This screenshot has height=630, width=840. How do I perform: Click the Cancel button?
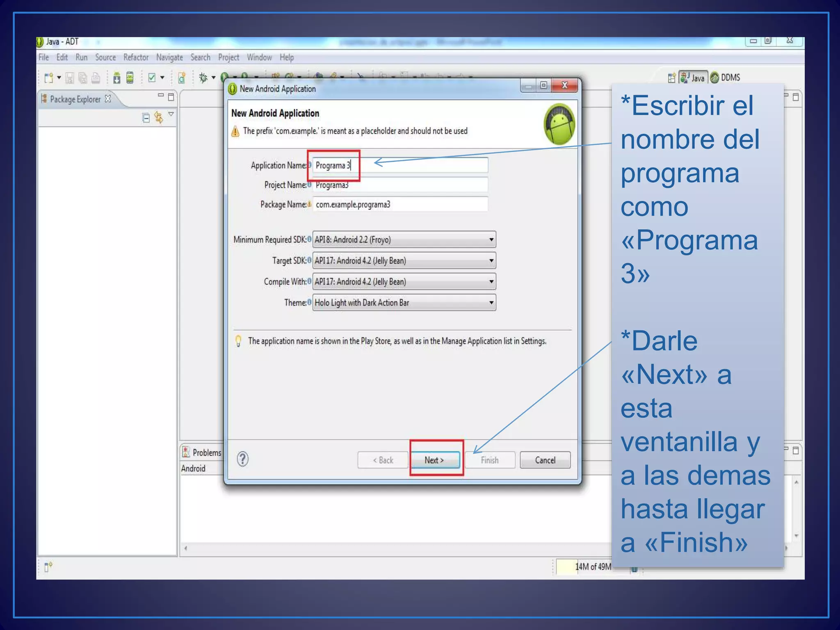point(545,460)
